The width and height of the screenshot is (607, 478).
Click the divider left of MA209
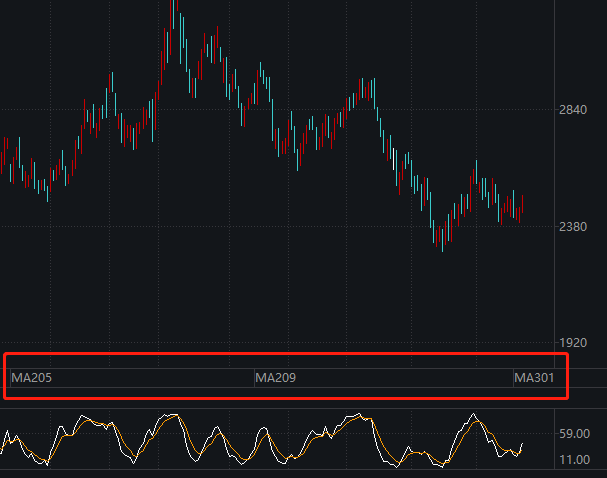click(254, 378)
